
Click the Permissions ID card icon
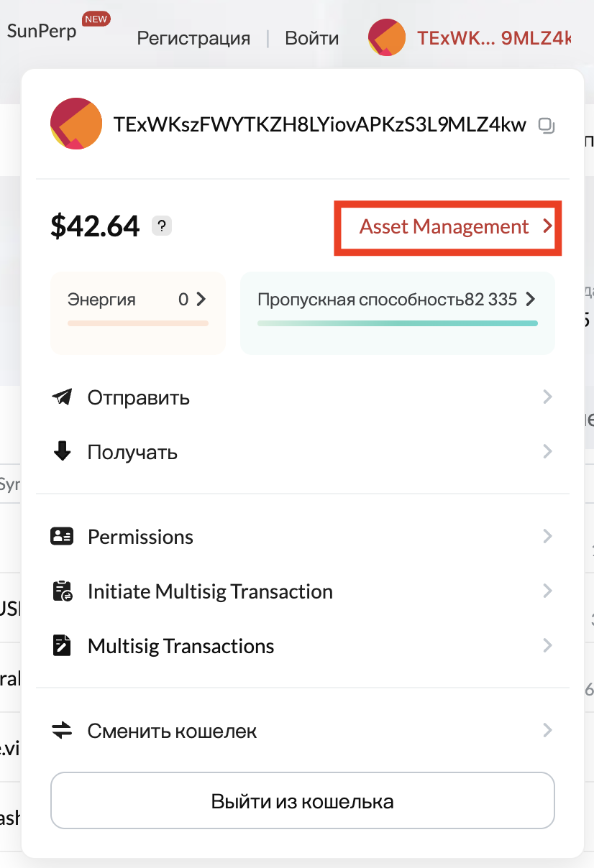pos(62,537)
